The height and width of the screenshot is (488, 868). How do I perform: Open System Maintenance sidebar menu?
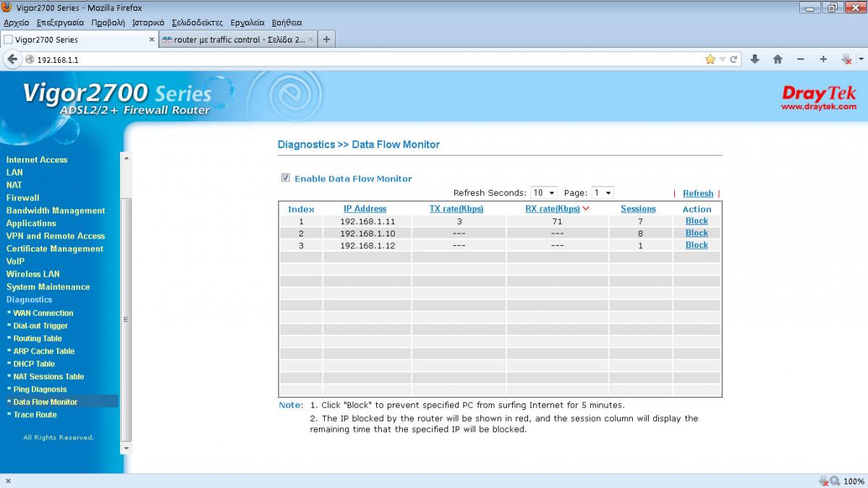(x=48, y=287)
